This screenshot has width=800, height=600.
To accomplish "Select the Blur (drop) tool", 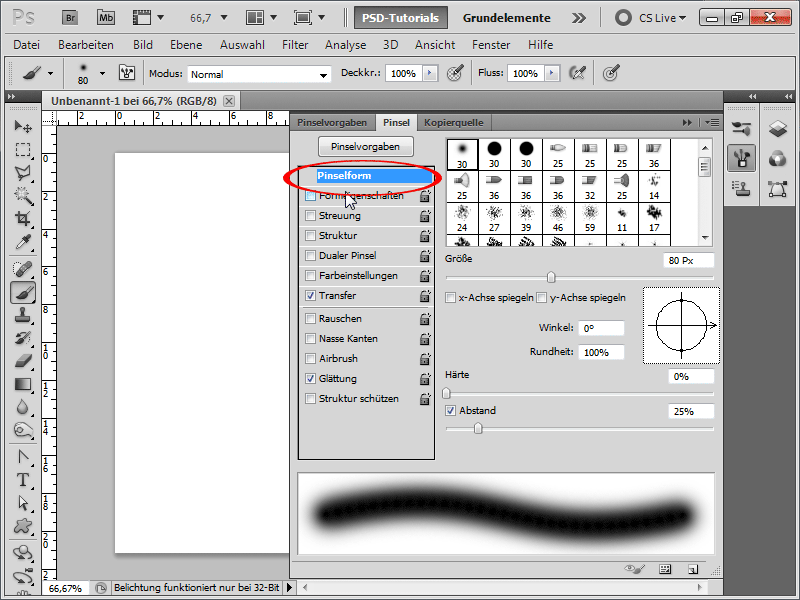I will (x=23, y=407).
